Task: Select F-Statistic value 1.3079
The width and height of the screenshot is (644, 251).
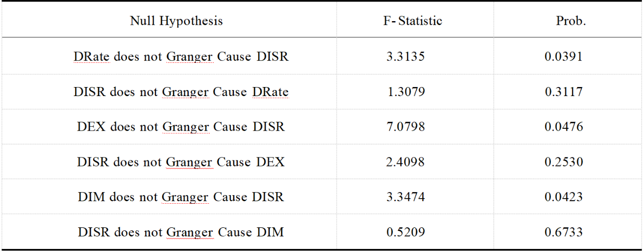Action: click(x=407, y=92)
